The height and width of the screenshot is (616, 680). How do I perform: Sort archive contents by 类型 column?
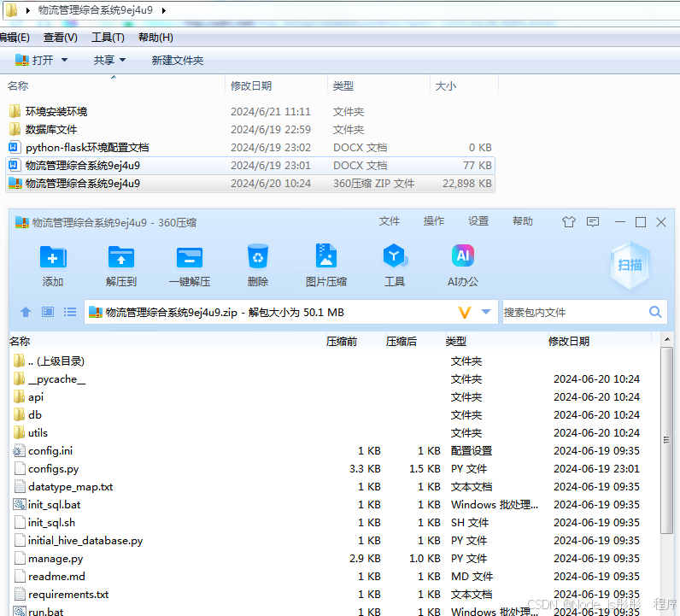pyautogui.click(x=456, y=342)
